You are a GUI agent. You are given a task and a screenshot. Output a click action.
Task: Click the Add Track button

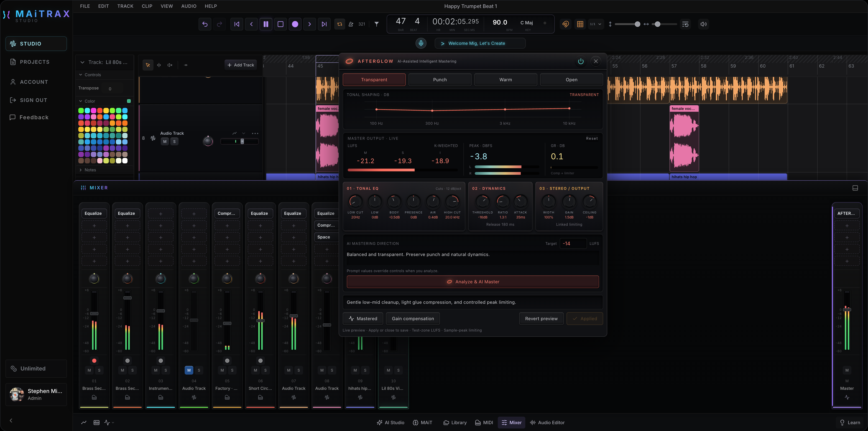241,65
